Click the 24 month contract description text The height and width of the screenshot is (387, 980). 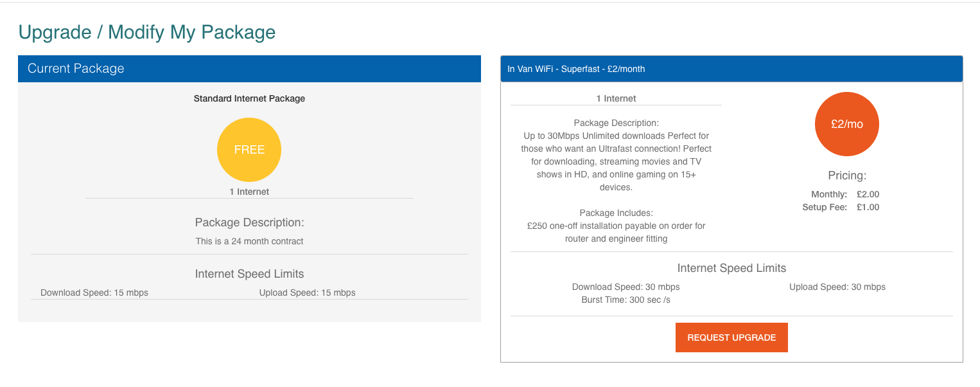249,241
